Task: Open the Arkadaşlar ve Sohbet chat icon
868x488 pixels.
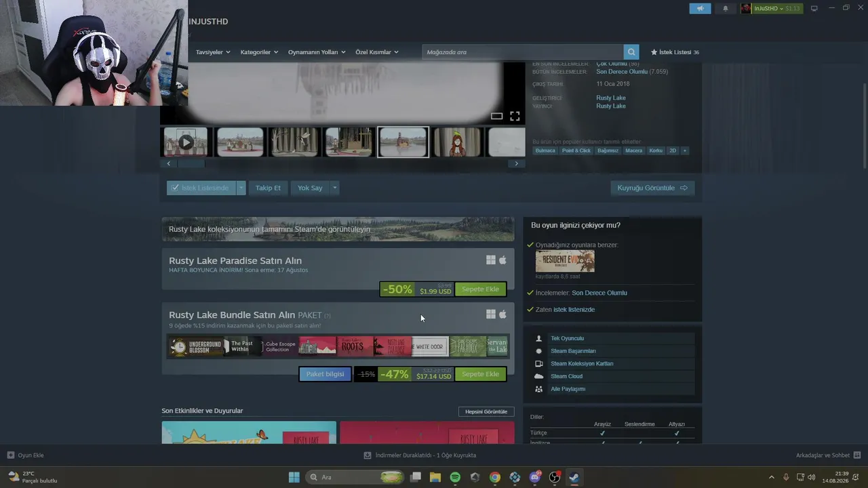Action: pos(857,455)
